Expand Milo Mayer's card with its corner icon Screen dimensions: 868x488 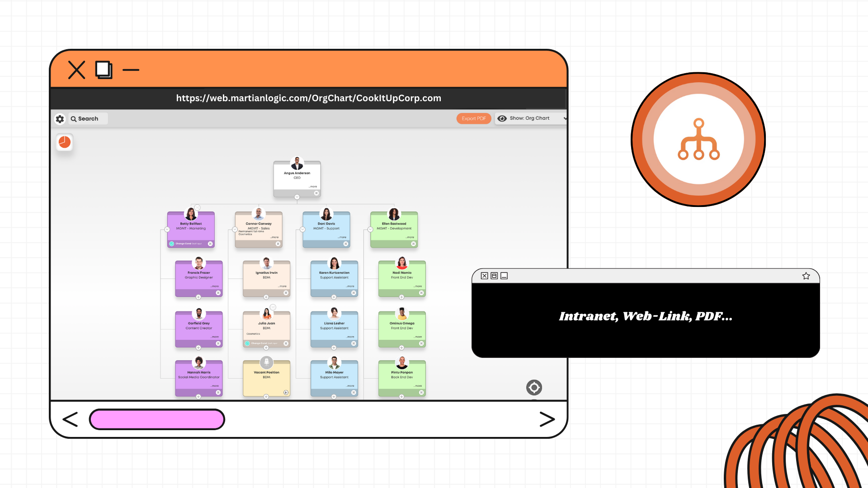point(354,393)
